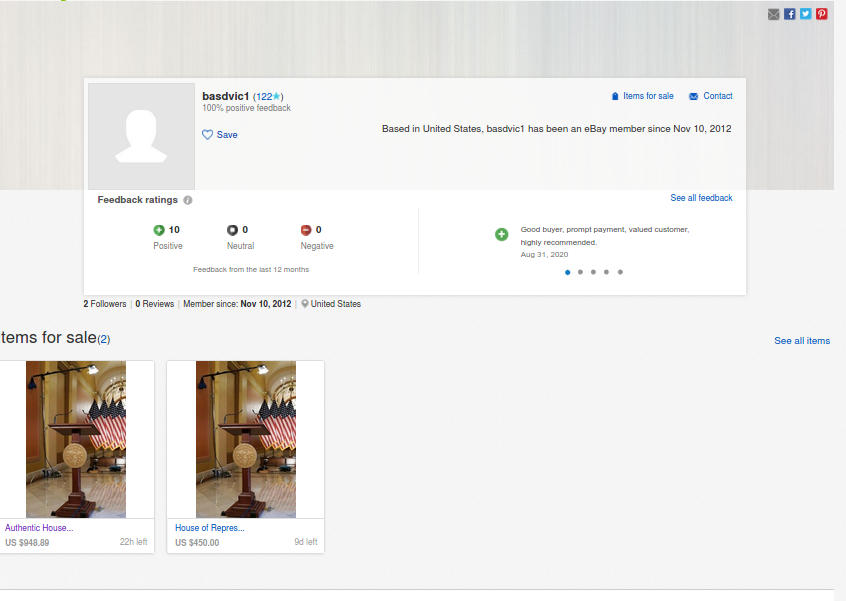The height and width of the screenshot is (601, 846).
Task: Open House of Repres listing thumbnail
Action: point(245,439)
